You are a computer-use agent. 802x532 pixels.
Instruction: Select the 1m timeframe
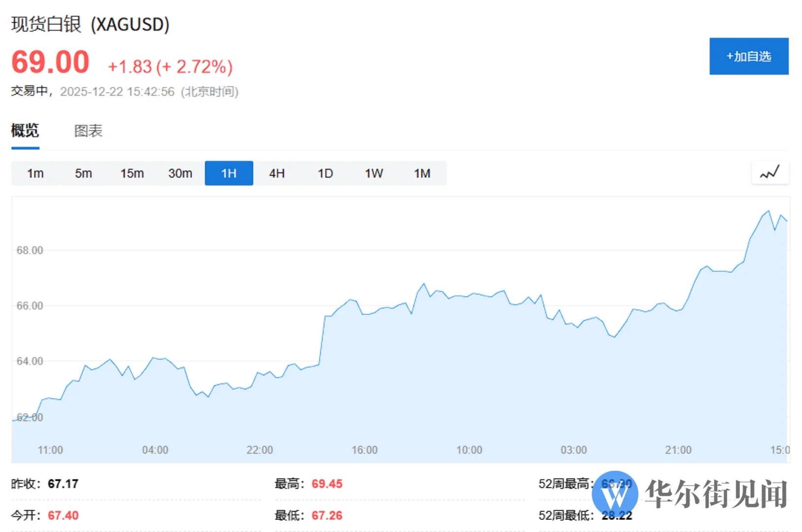point(35,173)
